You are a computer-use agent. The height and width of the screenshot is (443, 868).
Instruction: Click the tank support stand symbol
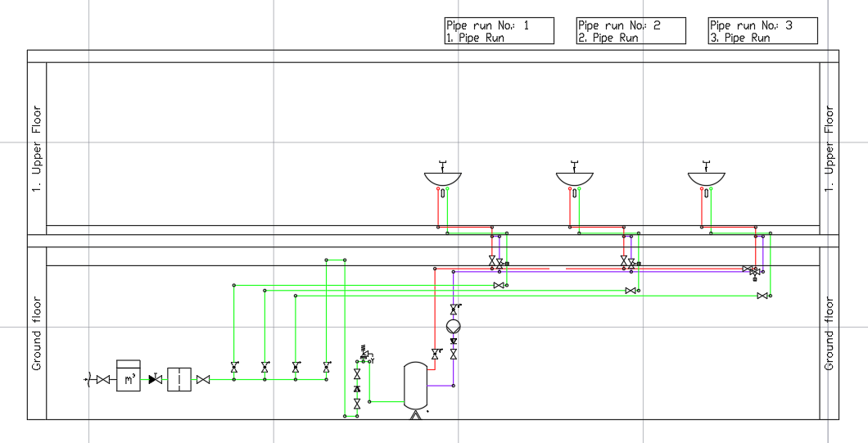click(416, 415)
